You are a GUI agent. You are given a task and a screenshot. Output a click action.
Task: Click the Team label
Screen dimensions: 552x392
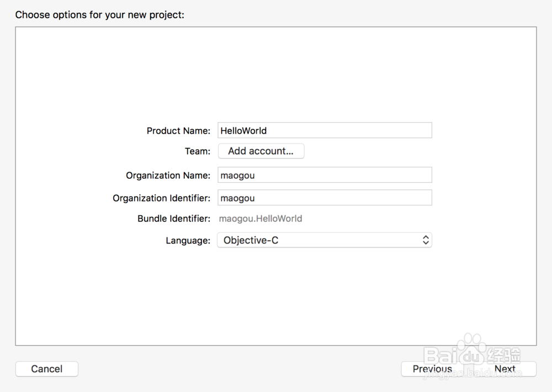198,151
